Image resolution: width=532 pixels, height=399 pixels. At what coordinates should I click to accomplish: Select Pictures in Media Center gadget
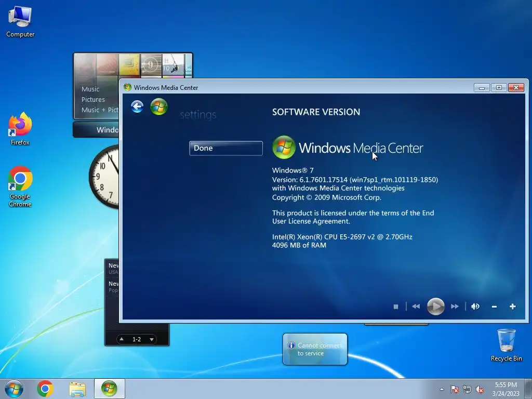pos(93,99)
